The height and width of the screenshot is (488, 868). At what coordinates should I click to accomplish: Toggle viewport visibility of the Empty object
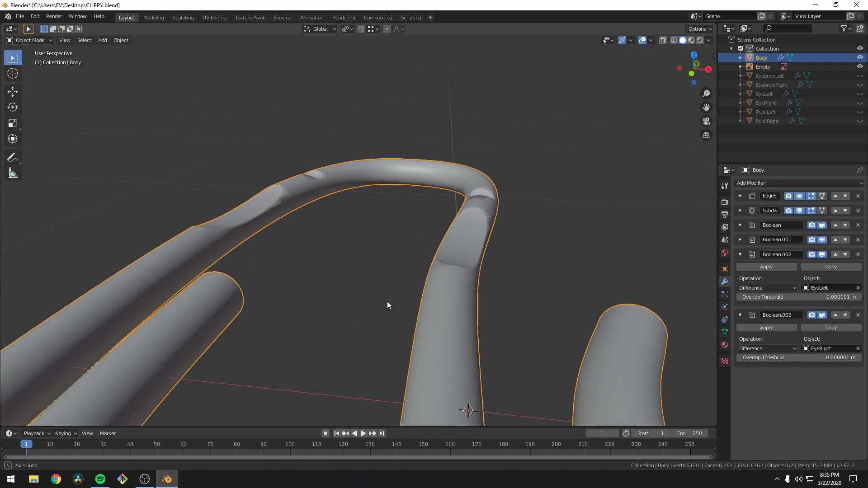click(860, 66)
